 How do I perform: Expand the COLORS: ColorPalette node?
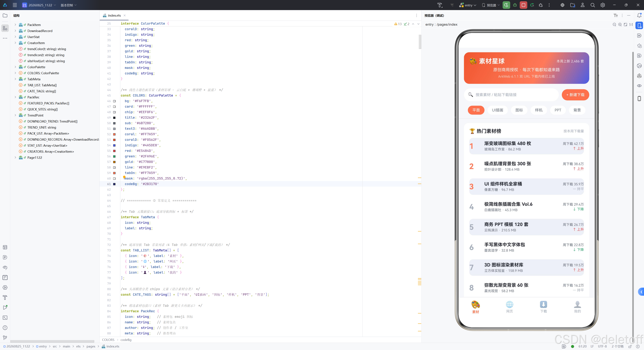pyautogui.click(x=15, y=73)
